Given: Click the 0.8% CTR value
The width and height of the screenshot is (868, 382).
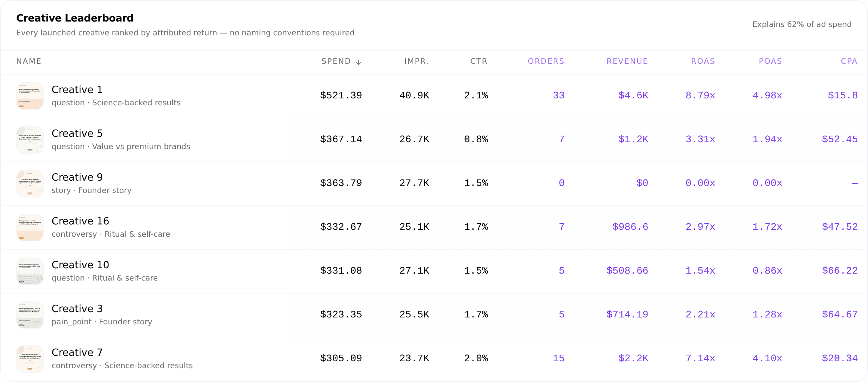Looking at the screenshot, I should pyautogui.click(x=476, y=139).
